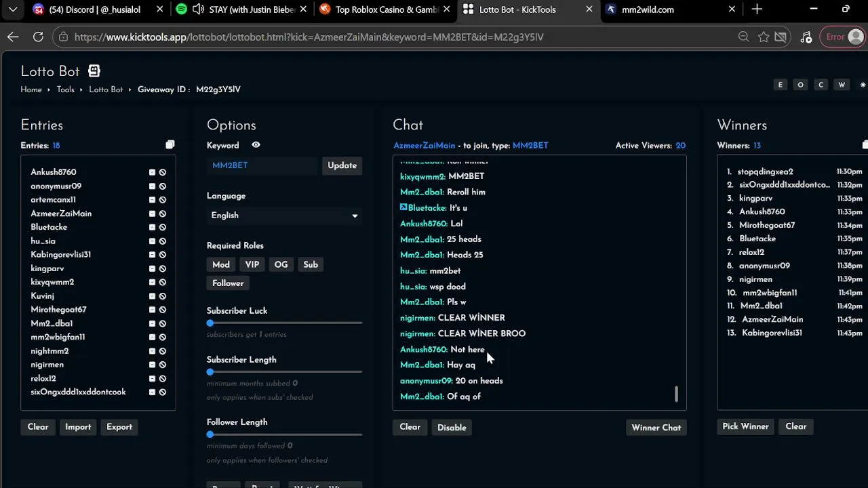This screenshot has width=868, height=488.
Task: Block Kabingorevlisi31 using the ban icon
Action: pyautogui.click(x=163, y=255)
